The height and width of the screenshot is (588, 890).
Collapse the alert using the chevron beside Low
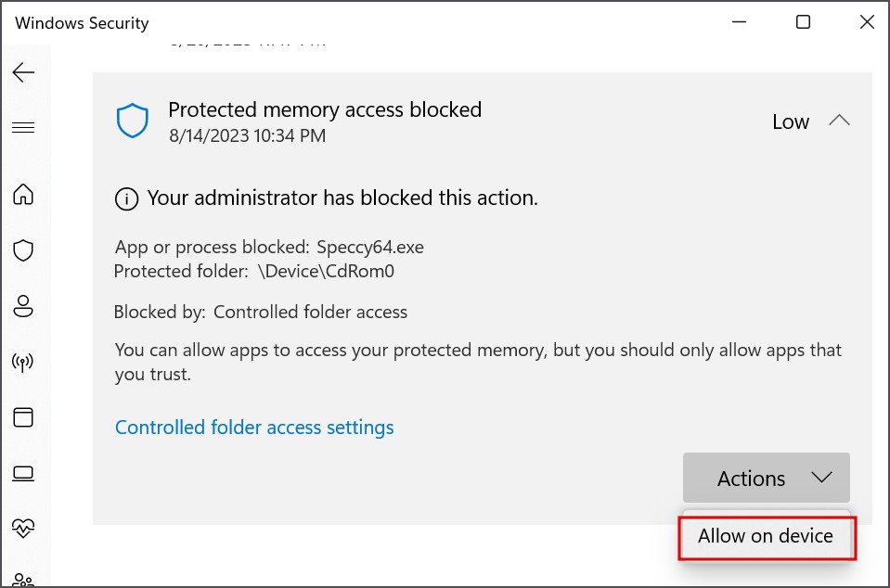tap(839, 121)
